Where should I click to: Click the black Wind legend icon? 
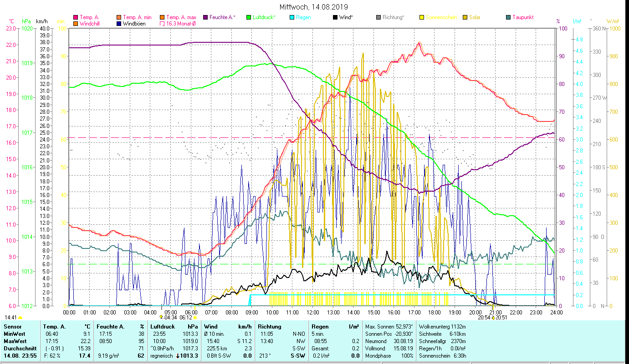(335, 17)
